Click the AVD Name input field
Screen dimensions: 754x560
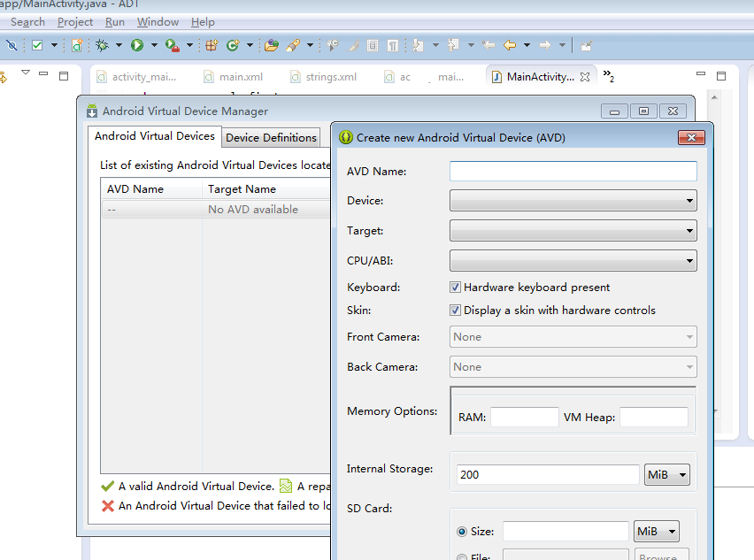point(573,171)
